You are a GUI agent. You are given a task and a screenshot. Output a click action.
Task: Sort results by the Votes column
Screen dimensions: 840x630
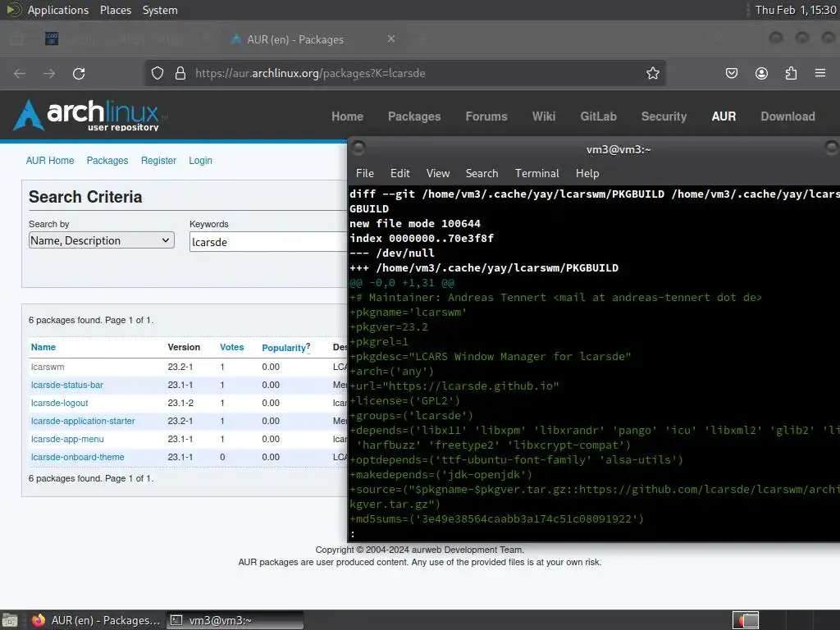[231, 347]
